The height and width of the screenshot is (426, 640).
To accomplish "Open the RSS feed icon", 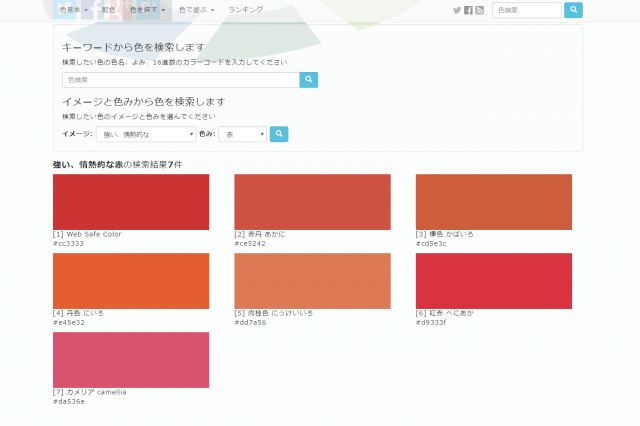I will click(x=479, y=10).
